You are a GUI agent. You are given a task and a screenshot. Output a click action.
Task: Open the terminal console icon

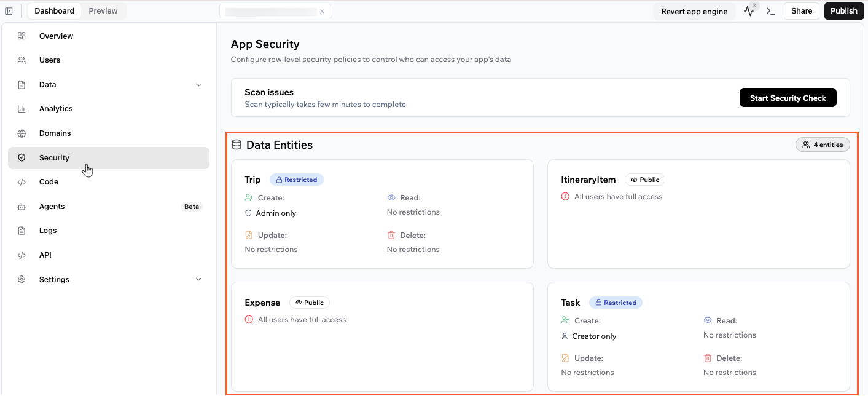pyautogui.click(x=771, y=11)
